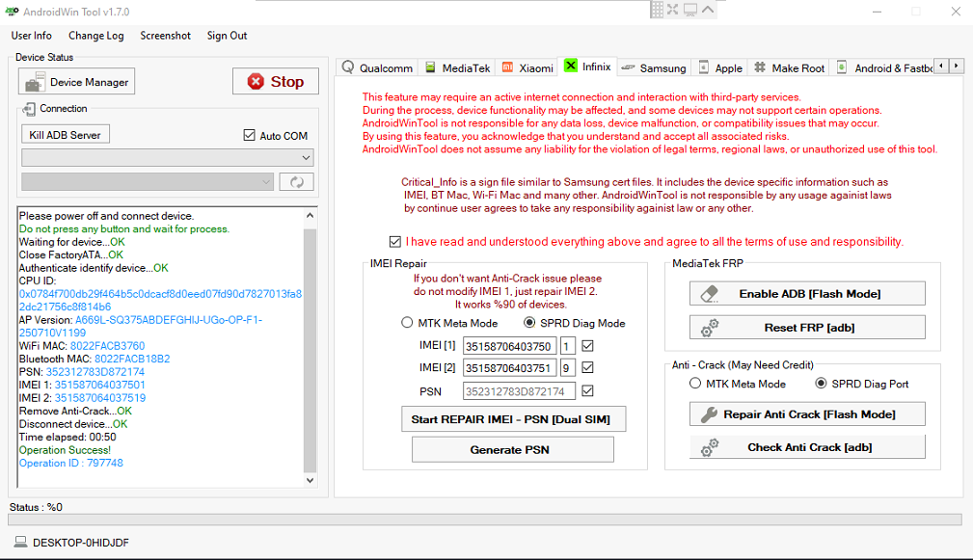
Task: Click Start REPAIR IMEI - PSN button
Action: tap(513, 419)
